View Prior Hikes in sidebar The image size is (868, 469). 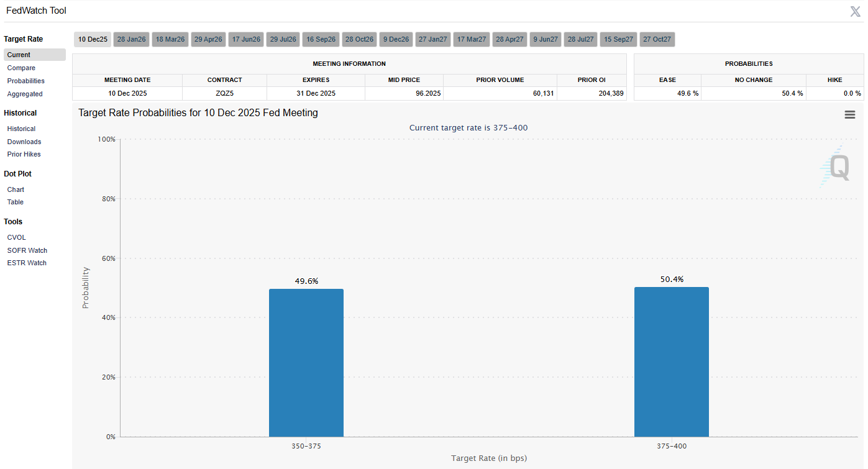[24, 154]
